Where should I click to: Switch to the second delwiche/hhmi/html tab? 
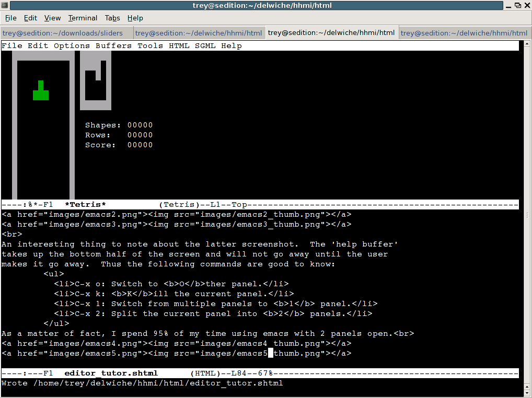[x=199, y=33]
